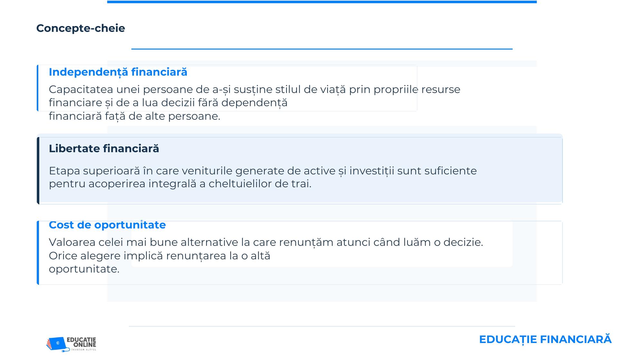Click the Cost de oportunitate description paragraph
644x362 pixels.
click(266, 255)
